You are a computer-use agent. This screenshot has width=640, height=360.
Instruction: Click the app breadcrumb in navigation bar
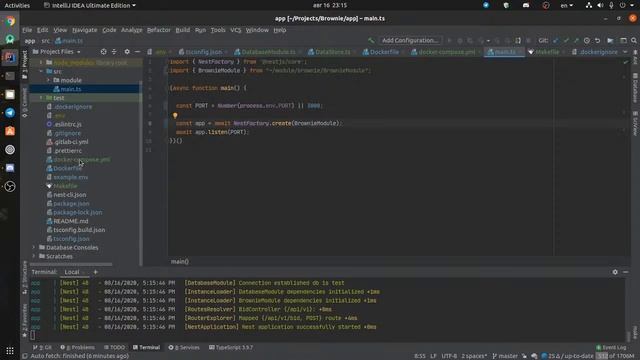(30, 40)
